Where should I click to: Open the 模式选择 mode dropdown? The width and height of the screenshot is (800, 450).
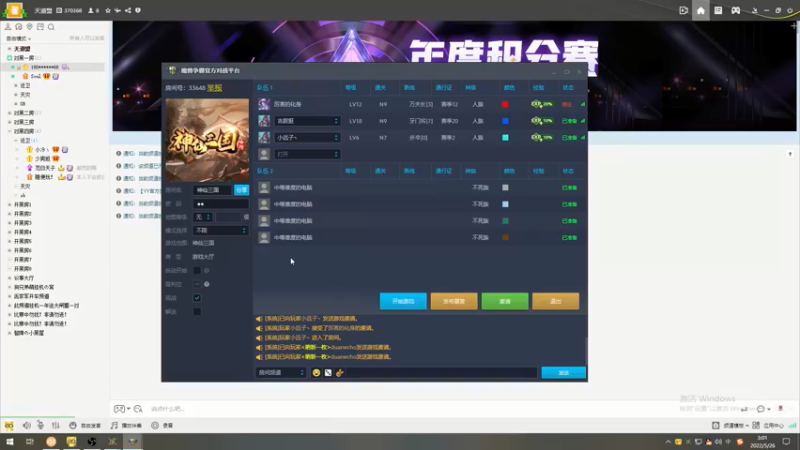(220, 231)
